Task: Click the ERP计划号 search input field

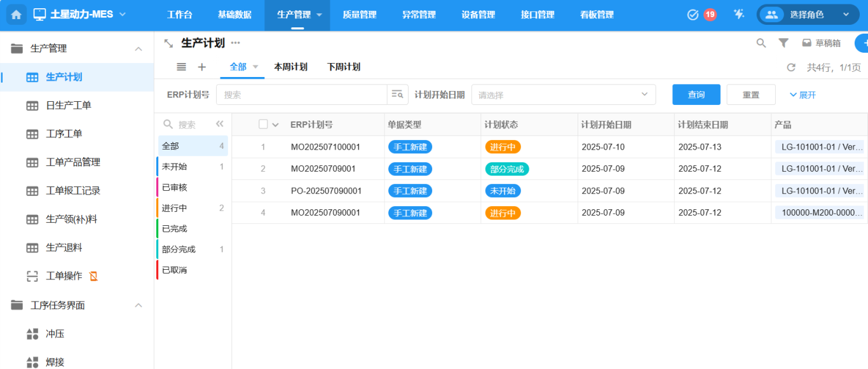Action: [x=302, y=95]
